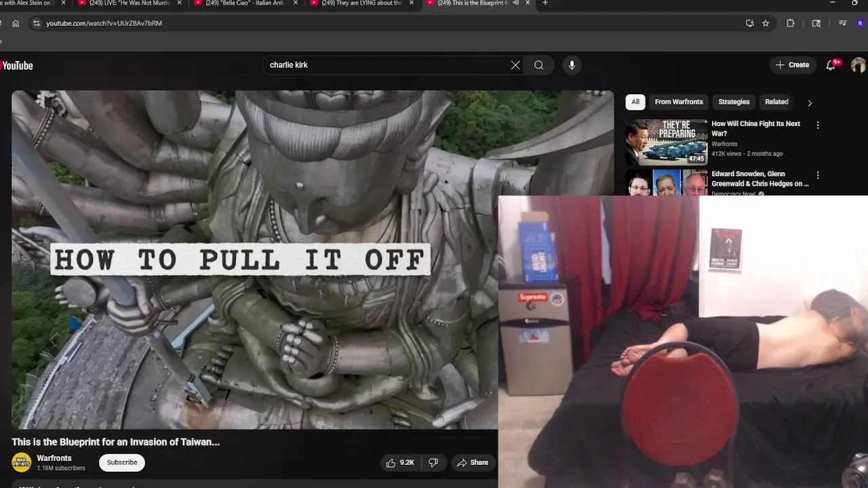
Task: Open a new browser tab
Action: point(545,3)
